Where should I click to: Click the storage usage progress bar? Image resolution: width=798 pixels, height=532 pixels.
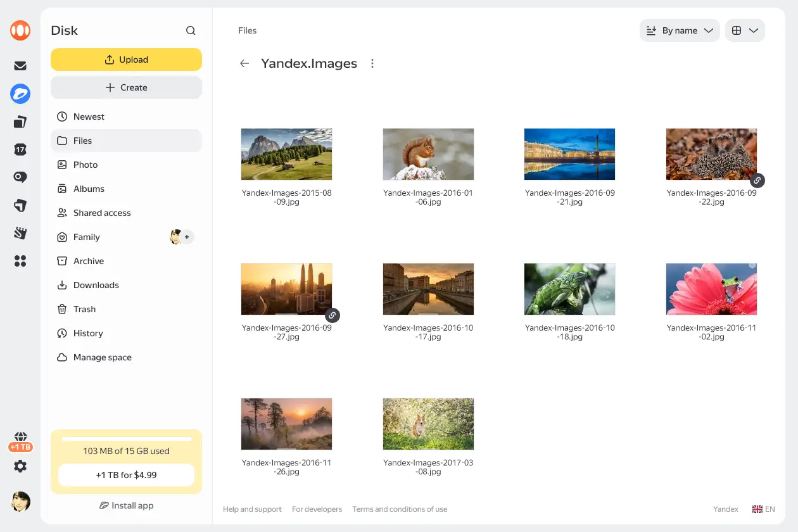coord(127,439)
